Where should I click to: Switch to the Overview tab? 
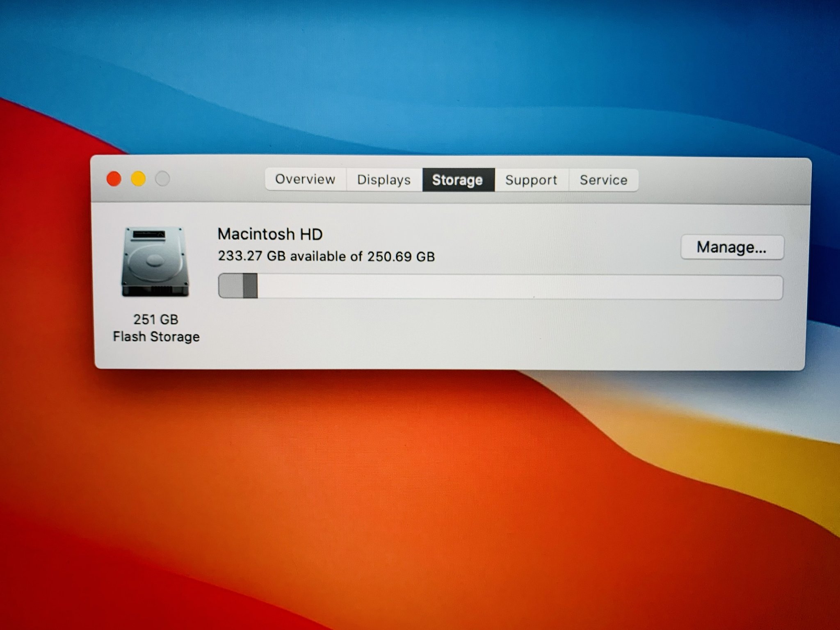coord(305,179)
